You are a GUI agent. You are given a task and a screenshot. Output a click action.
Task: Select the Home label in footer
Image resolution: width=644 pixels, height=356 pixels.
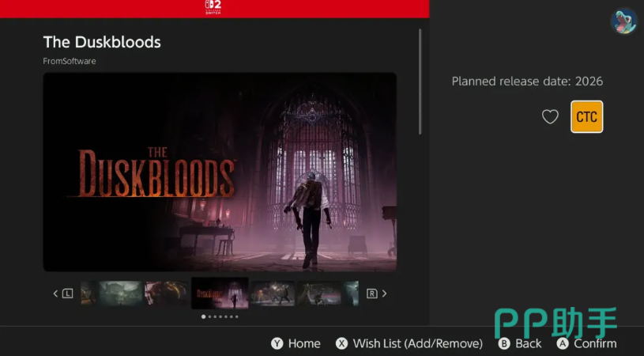pyautogui.click(x=304, y=343)
